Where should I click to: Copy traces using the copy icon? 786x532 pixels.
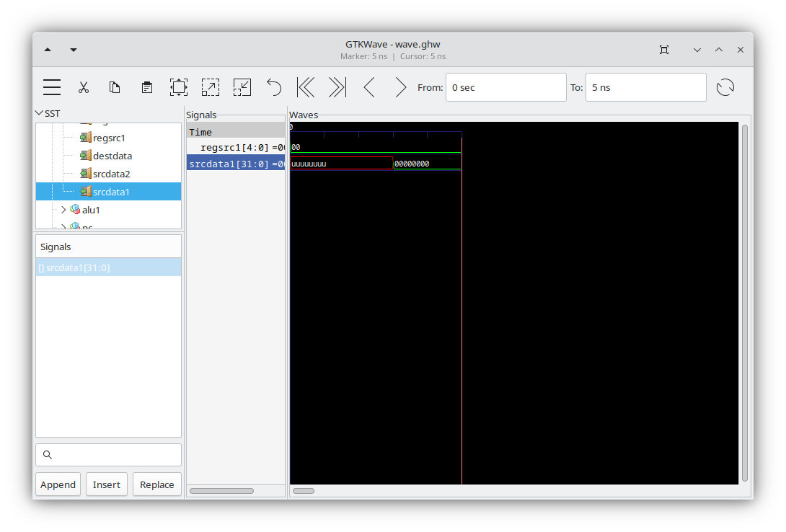coord(115,87)
